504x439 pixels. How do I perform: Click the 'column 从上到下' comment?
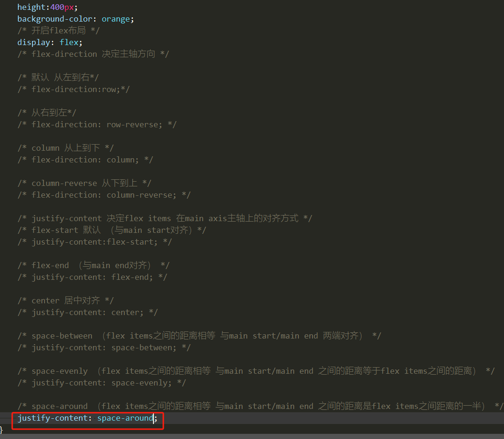click(x=66, y=148)
